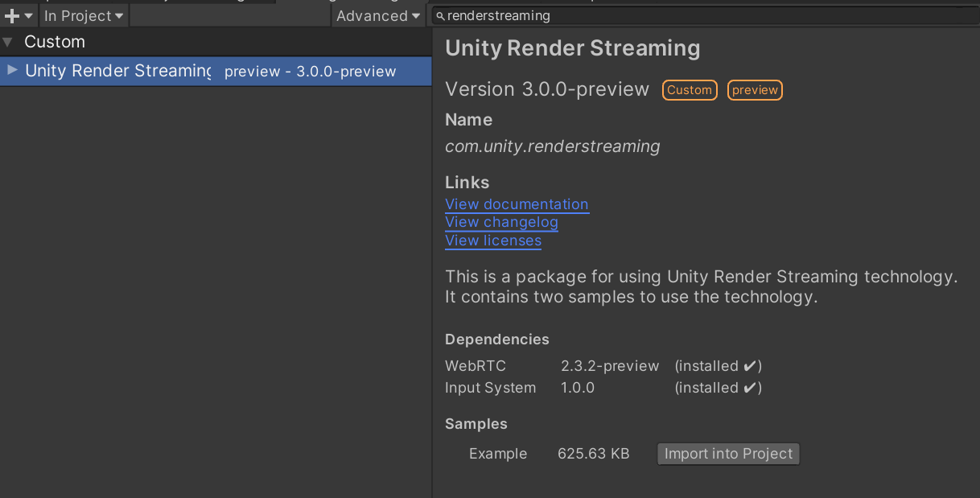Click the WebRTC dependency entry
The height and width of the screenshot is (498, 980).
pyautogui.click(x=475, y=365)
